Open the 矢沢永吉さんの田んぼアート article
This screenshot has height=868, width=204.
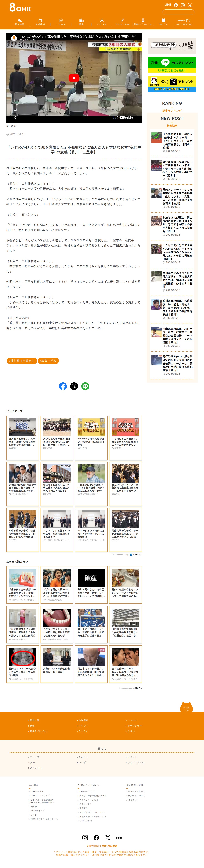click(x=172, y=254)
